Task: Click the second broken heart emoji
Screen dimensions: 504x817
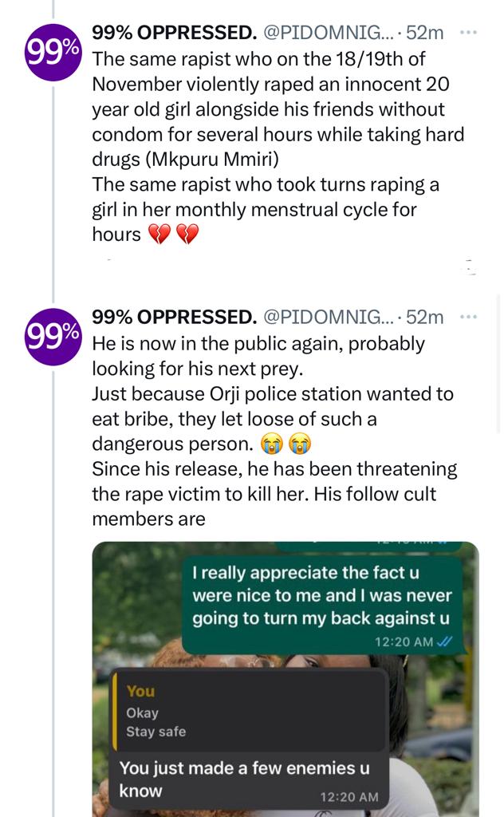Action: pos(186,235)
